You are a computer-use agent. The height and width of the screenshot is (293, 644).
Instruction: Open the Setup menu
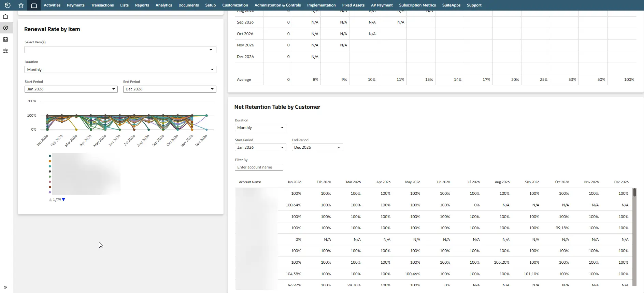point(211,5)
